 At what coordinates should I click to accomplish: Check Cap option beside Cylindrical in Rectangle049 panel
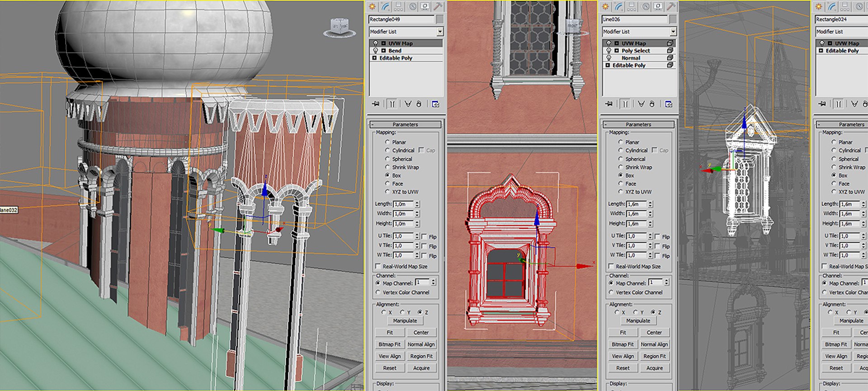421,150
